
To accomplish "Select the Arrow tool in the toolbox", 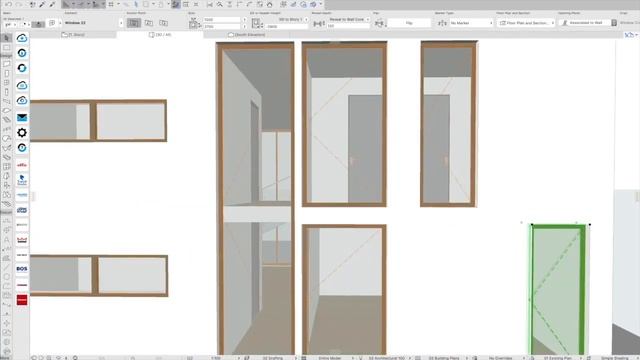I will (7, 38).
